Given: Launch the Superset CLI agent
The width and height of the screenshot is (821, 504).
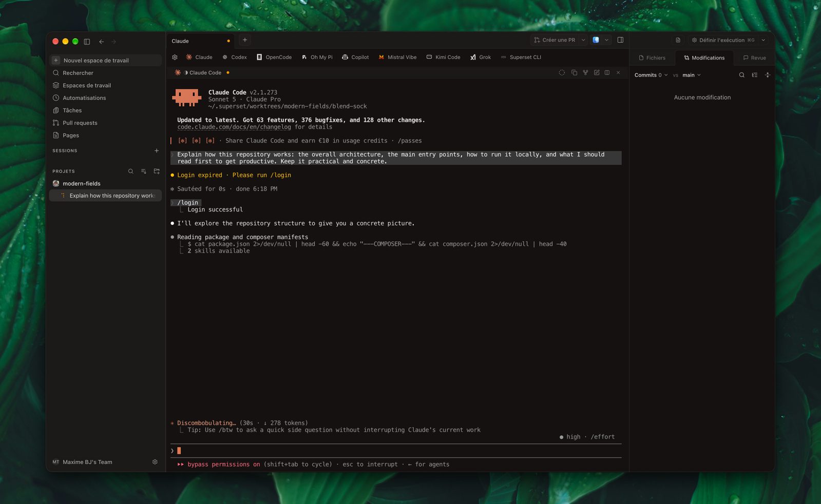Looking at the screenshot, I should click(x=521, y=57).
